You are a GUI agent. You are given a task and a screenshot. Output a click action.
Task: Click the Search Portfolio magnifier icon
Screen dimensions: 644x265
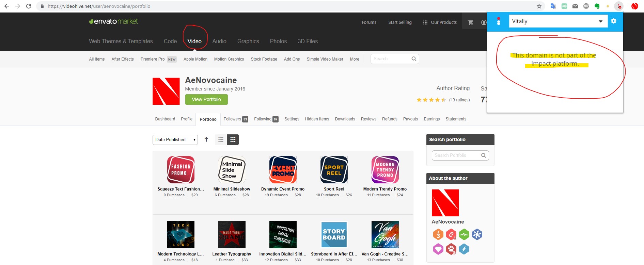tap(483, 155)
